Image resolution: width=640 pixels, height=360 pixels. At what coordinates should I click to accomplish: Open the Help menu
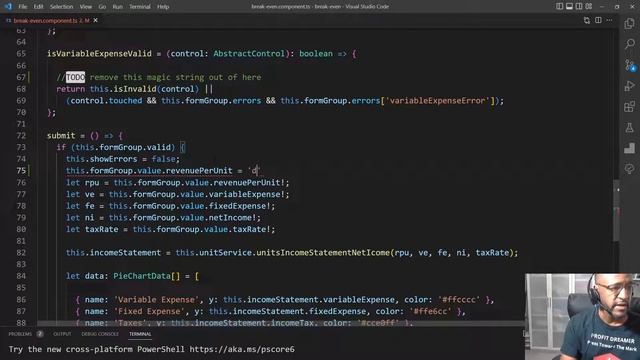point(163,7)
